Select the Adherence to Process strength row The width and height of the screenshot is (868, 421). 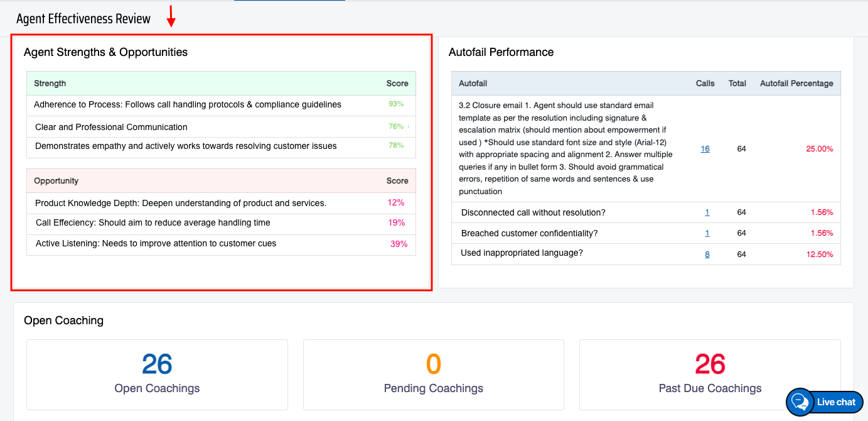point(188,105)
